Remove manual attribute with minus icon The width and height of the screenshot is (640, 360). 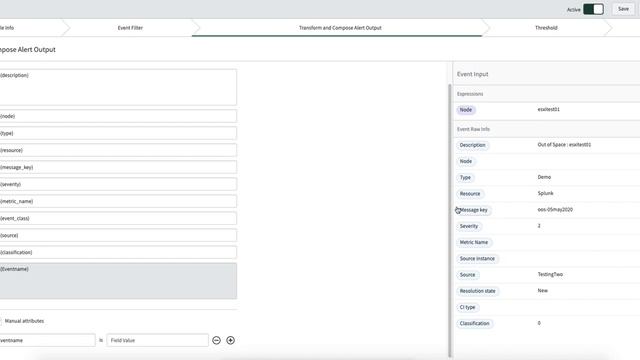click(x=216, y=340)
